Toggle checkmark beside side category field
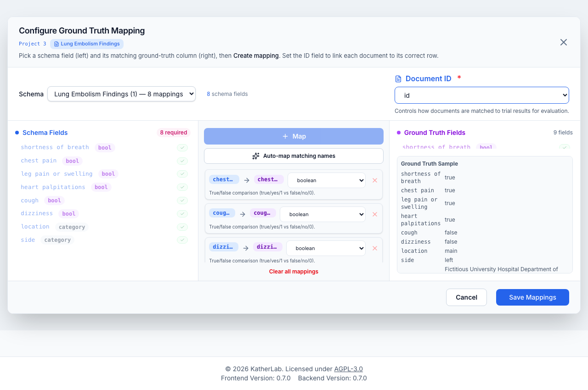 [182, 240]
